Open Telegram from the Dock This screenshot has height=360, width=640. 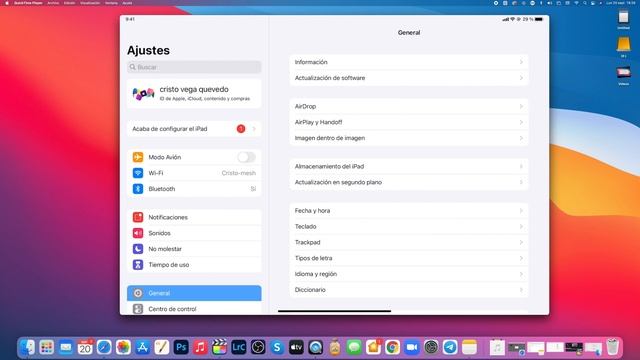click(450, 347)
